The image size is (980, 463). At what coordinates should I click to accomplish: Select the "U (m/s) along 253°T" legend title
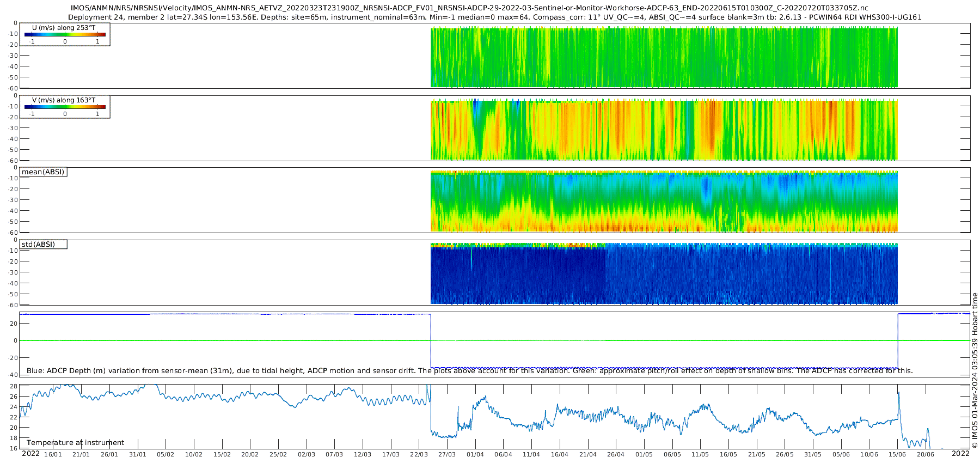(64, 28)
